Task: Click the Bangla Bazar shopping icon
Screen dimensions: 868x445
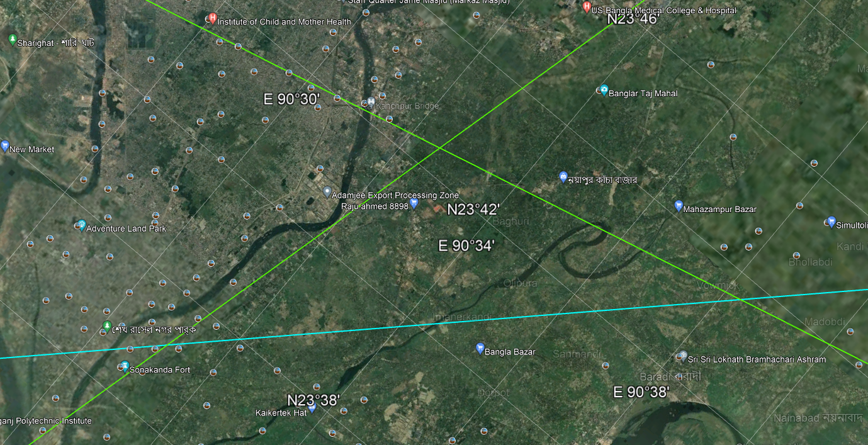Action: tap(480, 349)
